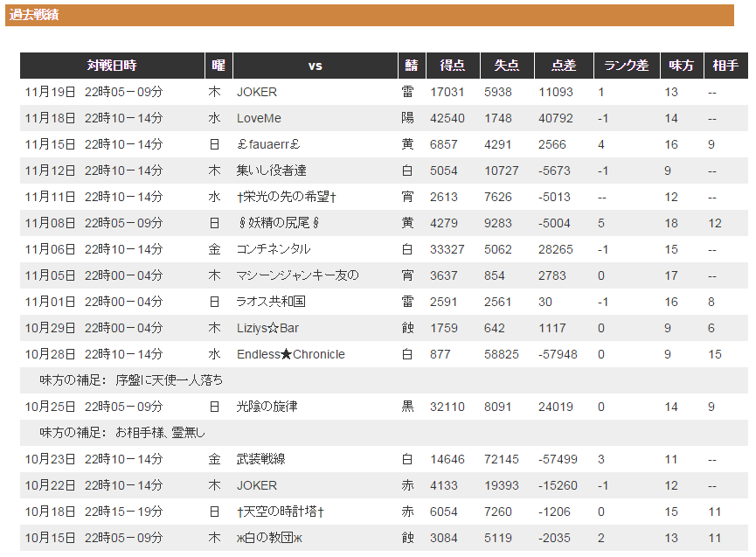Click the 点差 value 11093
756x557 pixels.
[556, 92]
